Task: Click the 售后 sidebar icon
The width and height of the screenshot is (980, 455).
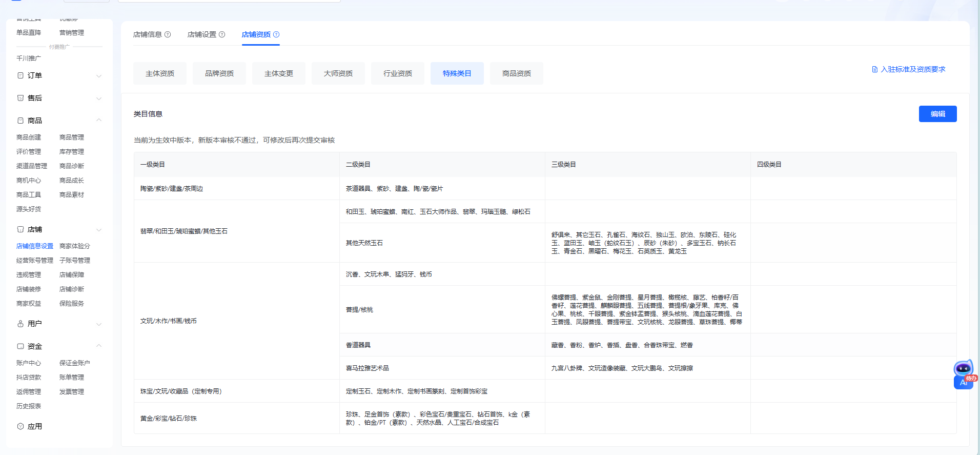Action: [x=21, y=98]
